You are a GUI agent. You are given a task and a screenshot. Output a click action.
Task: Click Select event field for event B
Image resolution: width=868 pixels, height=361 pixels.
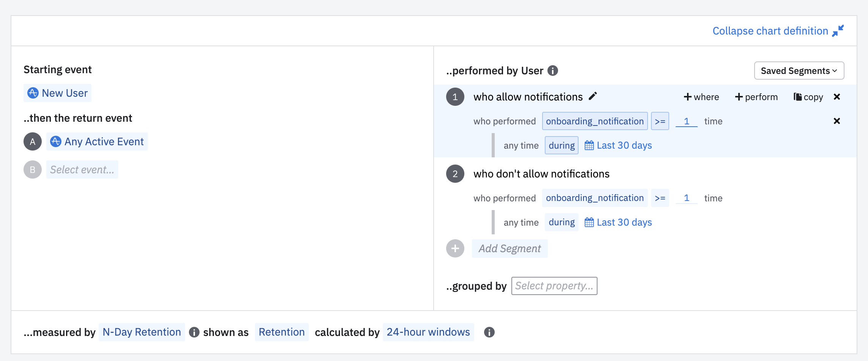(82, 170)
